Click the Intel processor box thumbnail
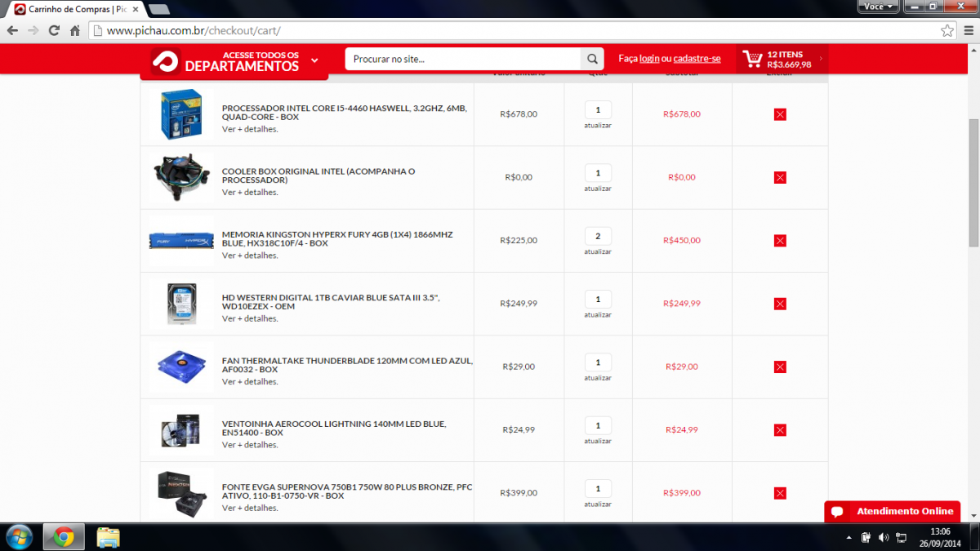Image resolution: width=980 pixels, height=551 pixels. point(181,114)
